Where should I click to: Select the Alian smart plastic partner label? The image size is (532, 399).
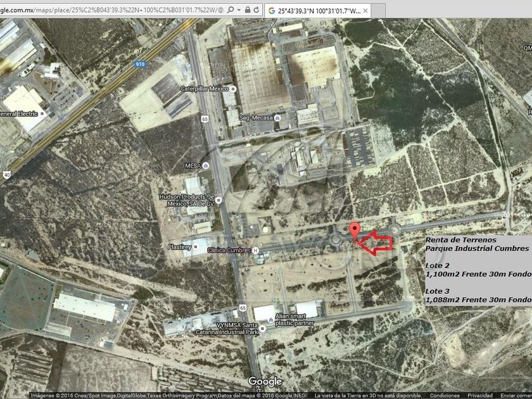pos(294,320)
